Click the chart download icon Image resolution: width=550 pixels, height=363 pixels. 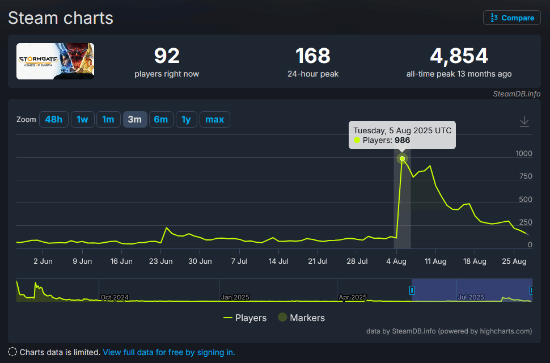click(524, 121)
